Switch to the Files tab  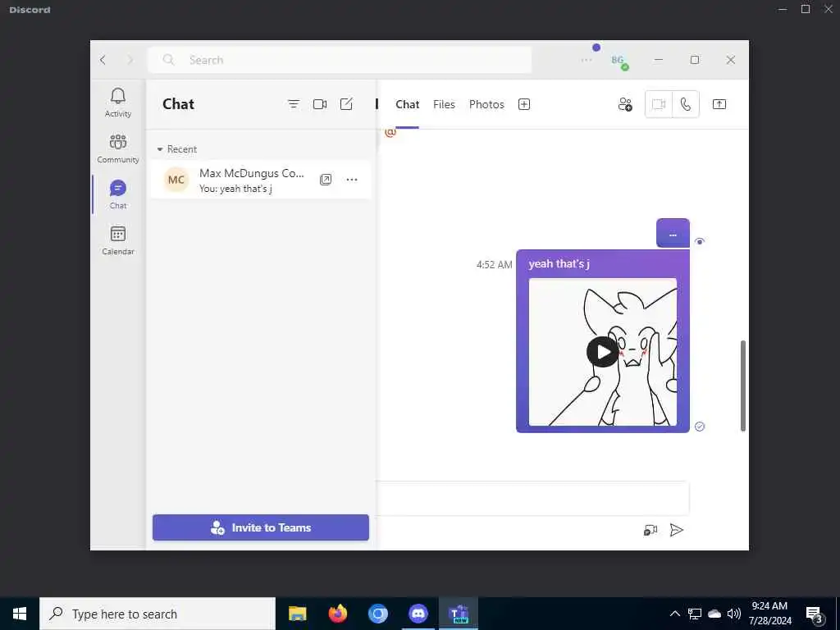click(444, 104)
